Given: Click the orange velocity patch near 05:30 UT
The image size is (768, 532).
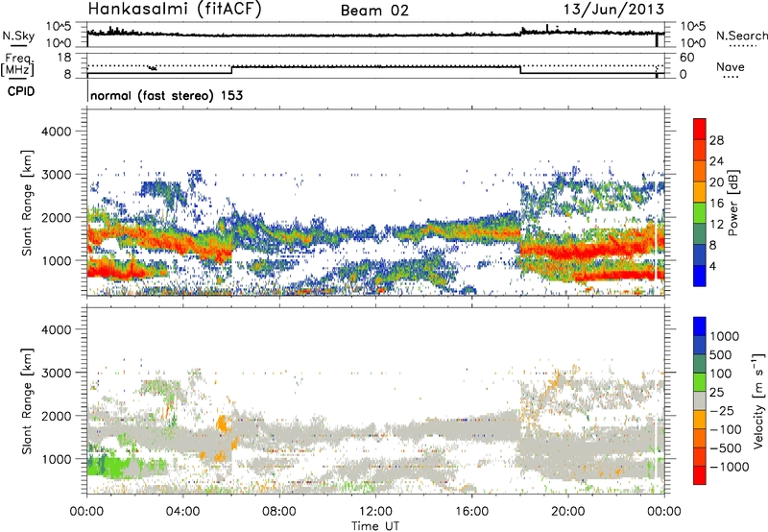Looking at the screenshot, I should [x=224, y=423].
